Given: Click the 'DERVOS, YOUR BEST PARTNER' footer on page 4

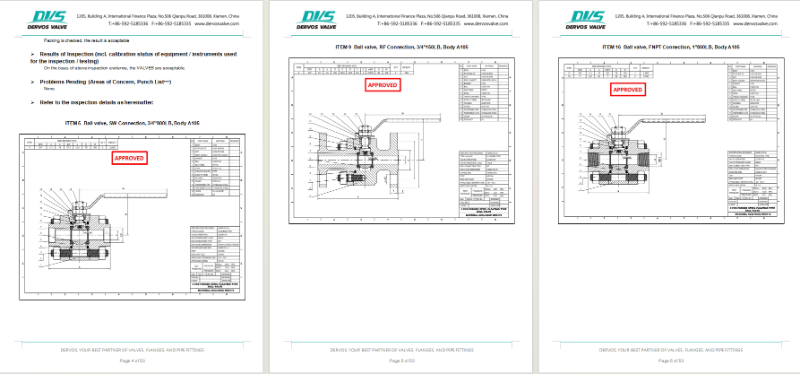Looking at the screenshot, I should (132, 350).
